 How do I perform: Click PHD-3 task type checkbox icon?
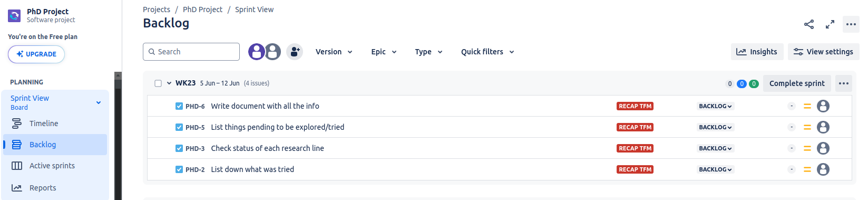179,148
